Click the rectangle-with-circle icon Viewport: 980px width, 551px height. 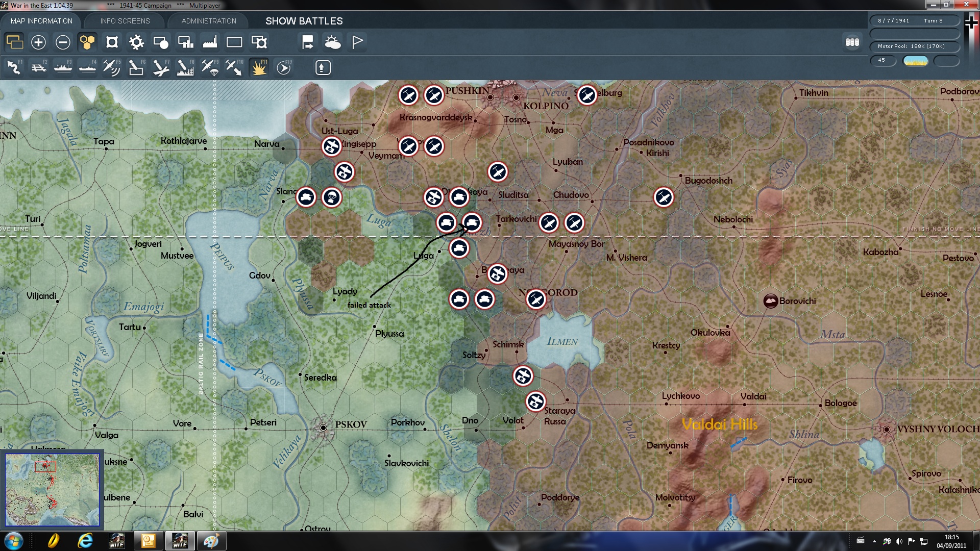point(161,42)
